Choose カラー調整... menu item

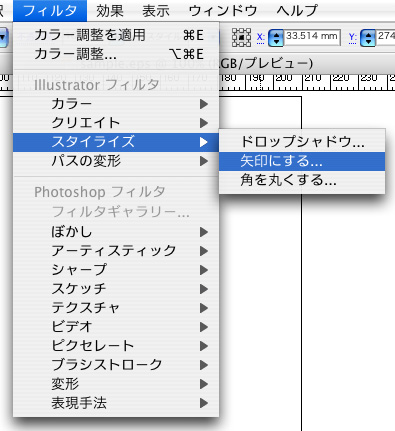tap(116, 54)
